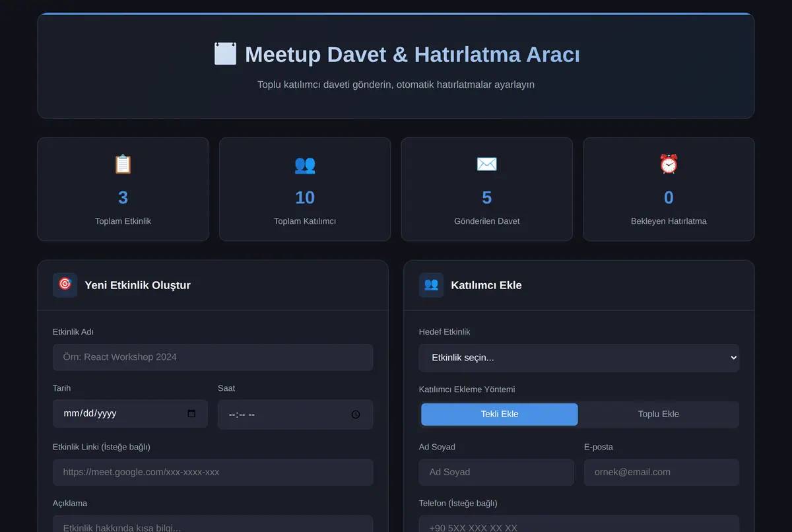Focus the Etkinlik Adı input field

pyautogui.click(x=213, y=357)
